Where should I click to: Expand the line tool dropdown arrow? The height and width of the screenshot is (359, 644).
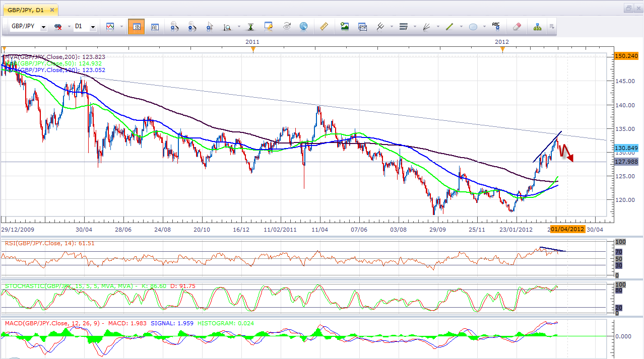[x=461, y=27]
